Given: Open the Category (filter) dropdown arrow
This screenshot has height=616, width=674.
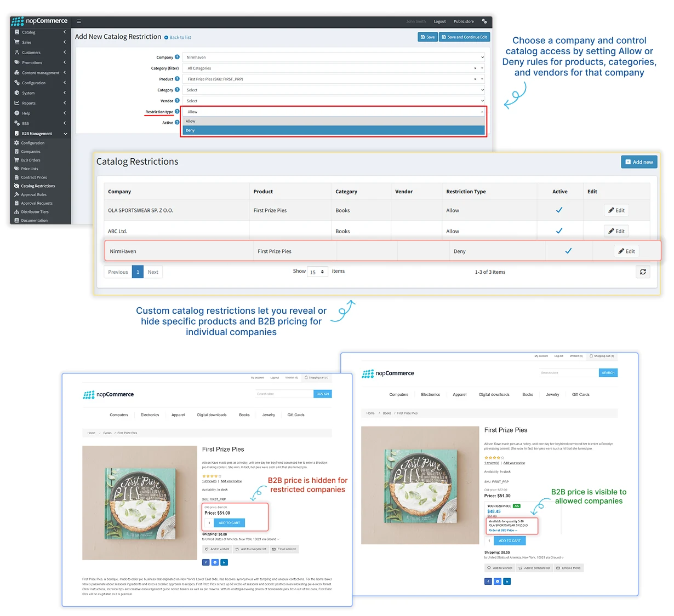Looking at the screenshot, I should (x=482, y=68).
